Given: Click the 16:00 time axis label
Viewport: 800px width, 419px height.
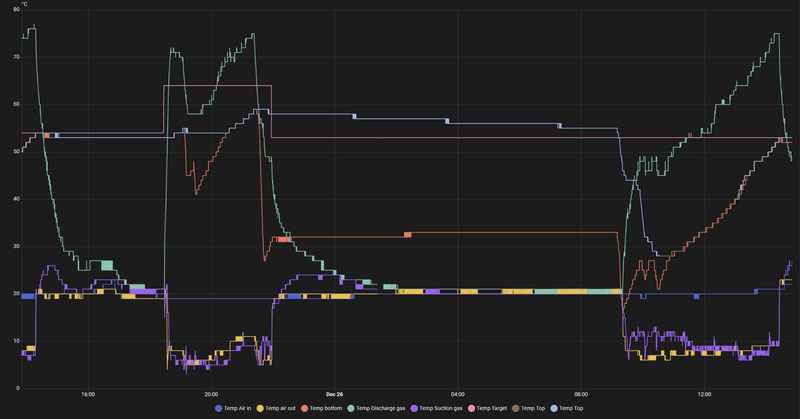Looking at the screenshot, I should coord(88,395).
